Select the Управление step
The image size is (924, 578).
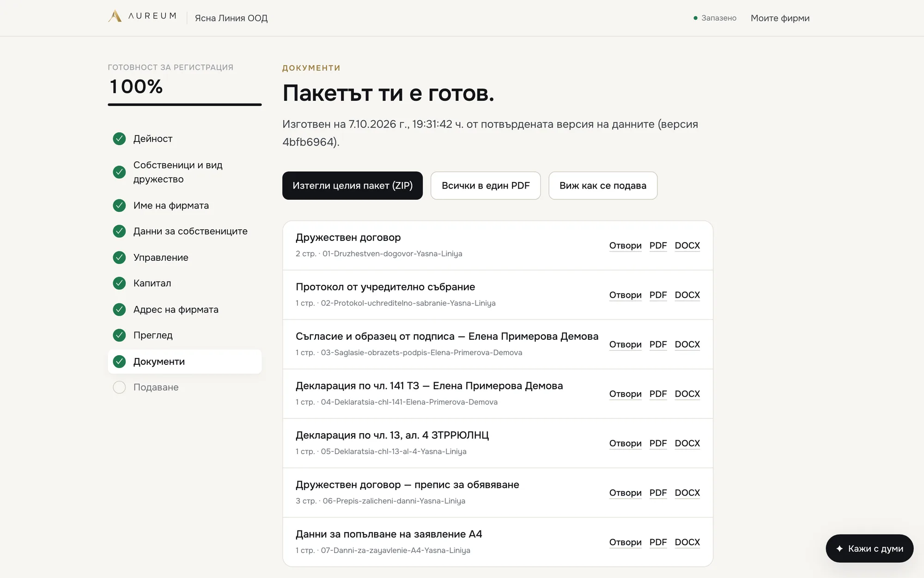[185, 258]
